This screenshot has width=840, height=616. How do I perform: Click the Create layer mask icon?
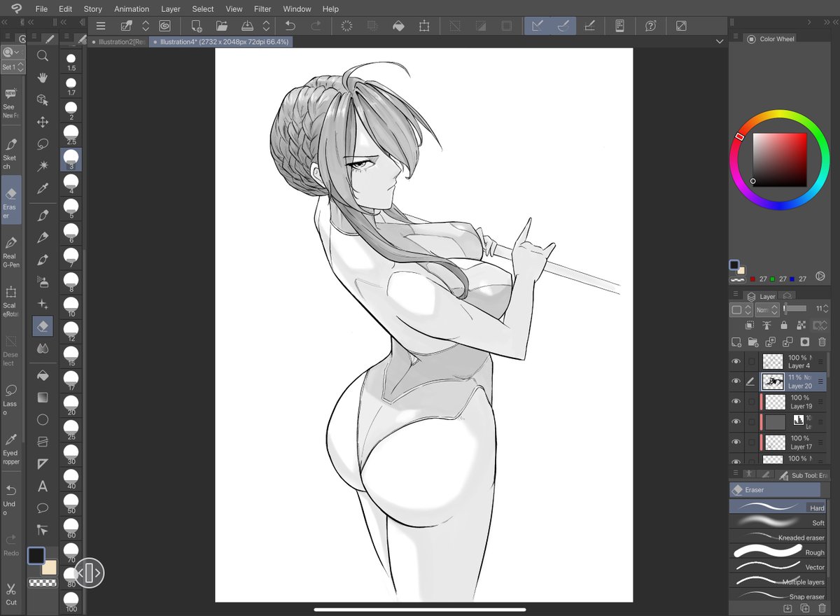click(805, 342)
